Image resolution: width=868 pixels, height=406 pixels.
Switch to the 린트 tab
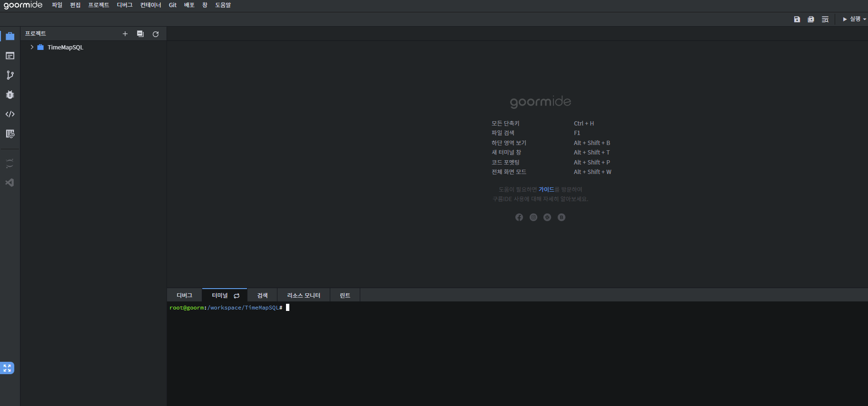345,295
